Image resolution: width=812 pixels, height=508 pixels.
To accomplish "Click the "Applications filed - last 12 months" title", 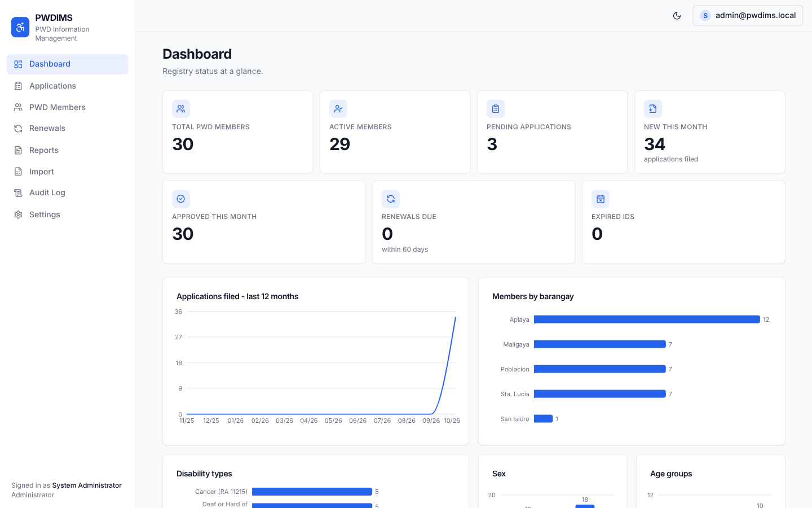I will point(237,296).
